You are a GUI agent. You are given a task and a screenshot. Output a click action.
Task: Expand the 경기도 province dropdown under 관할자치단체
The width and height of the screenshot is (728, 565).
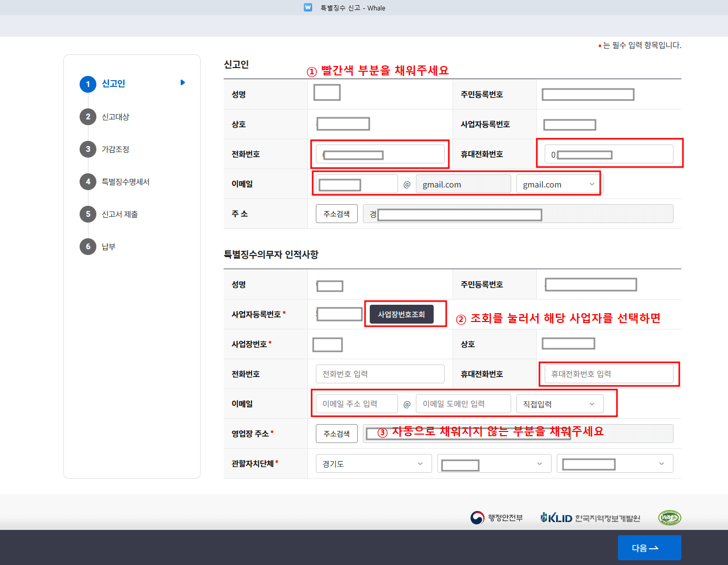[373, 463]
